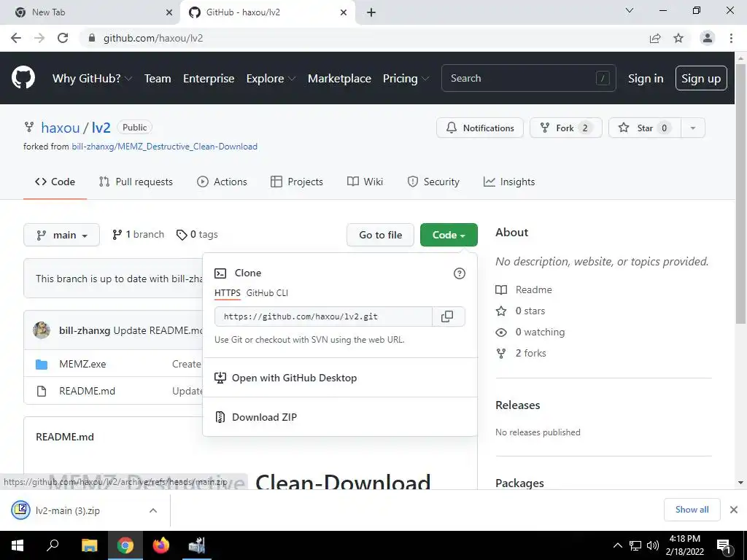Click Show all downloads button
This screenshot has height=560, width=747.
pyautogui.click(x=692, y=510)
